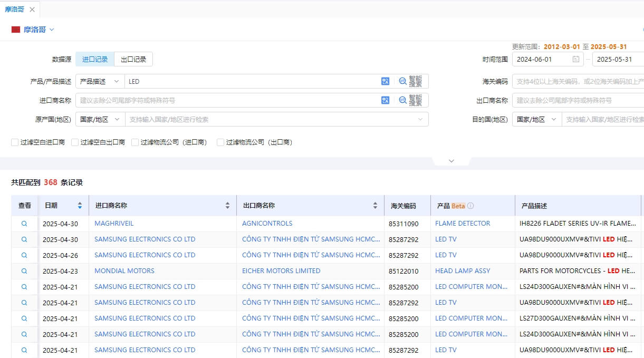Click PARTS FOR MOTORCYCLES description cell
Image resolution: width=644 pixels, height=358 pixels.
coord(577,271)
